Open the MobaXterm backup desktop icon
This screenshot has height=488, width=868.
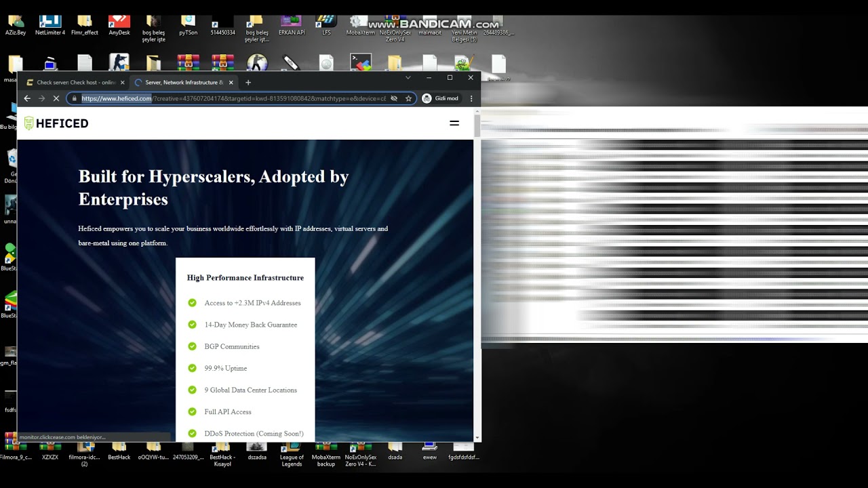pos(326,453)
